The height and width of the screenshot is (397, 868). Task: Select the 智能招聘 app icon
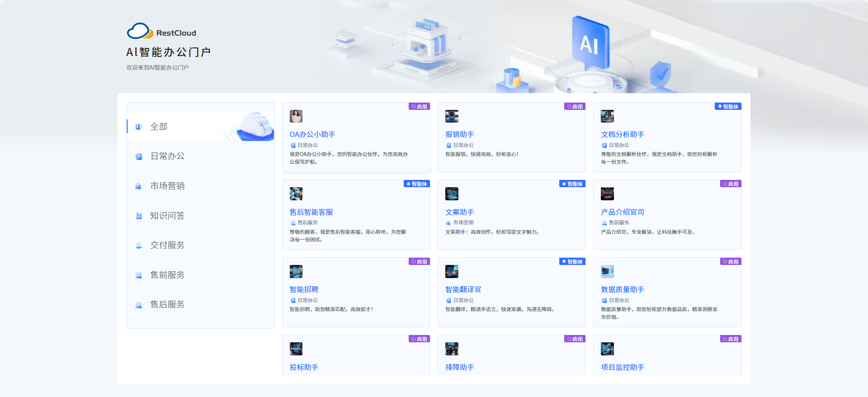(x=296, y=271)
